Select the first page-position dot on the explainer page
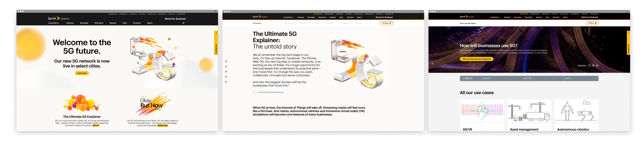Screen dimensions: 644x145 (226, 61)
